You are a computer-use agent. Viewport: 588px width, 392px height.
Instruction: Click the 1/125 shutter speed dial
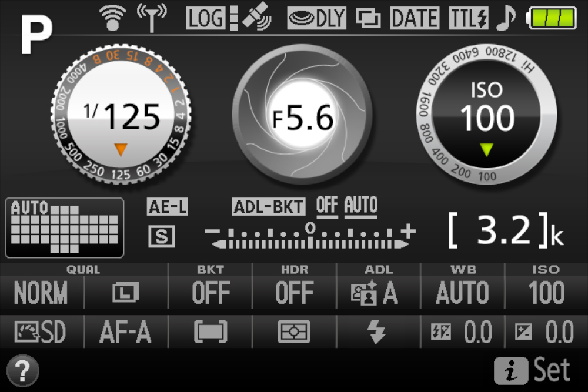pos(122,116)
